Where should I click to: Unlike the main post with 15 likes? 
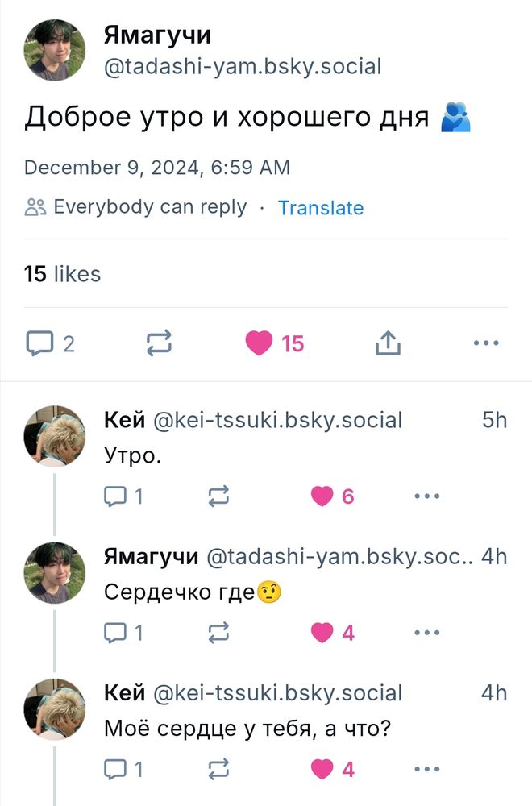(x=260, y=344)
